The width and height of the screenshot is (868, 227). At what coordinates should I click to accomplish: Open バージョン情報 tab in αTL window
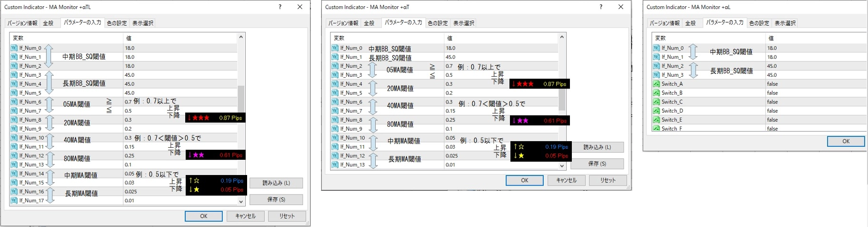(22, 23)
